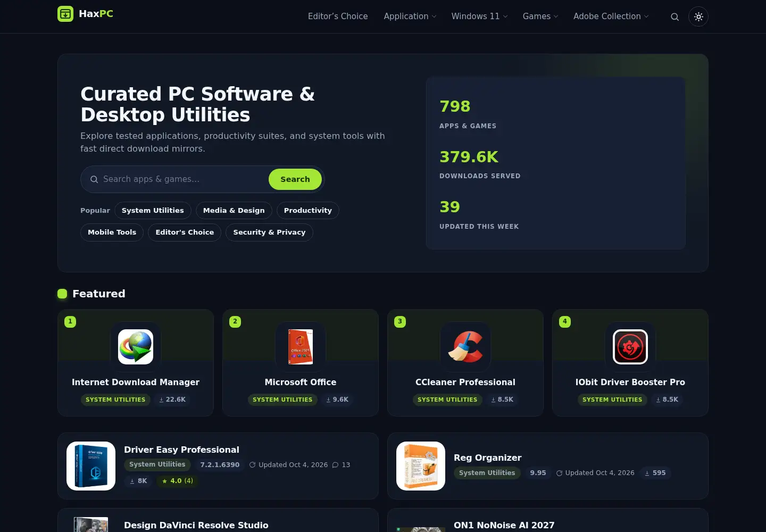The width and height of the screenshot is (766, 532).
Task: Open the Microsoft Office title link
Action: point(301,382)
